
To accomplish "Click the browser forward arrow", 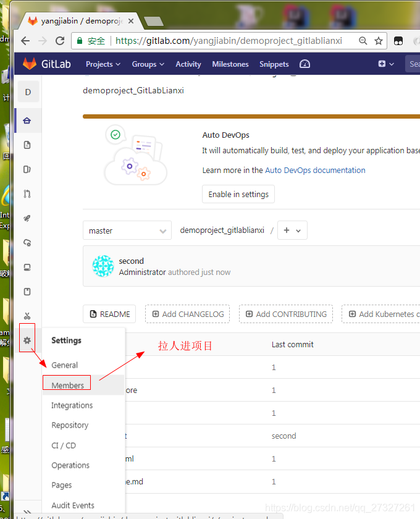I will pos(43,41).
